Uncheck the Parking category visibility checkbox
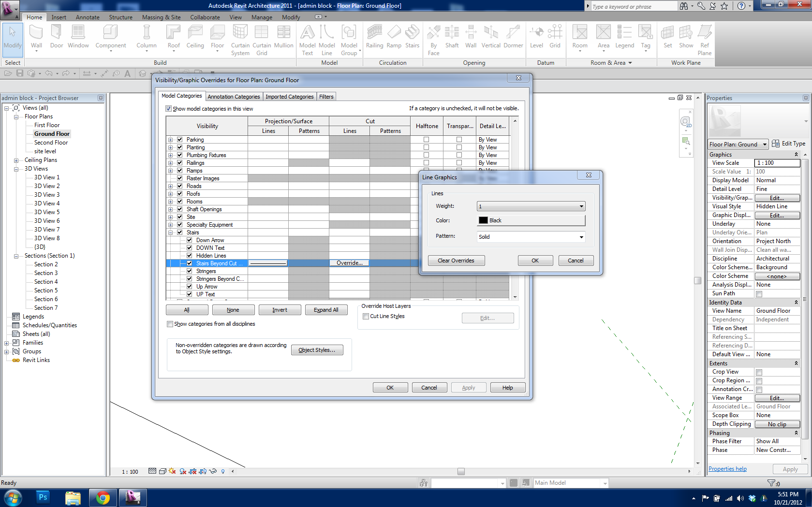 click(x=180, y=140)
